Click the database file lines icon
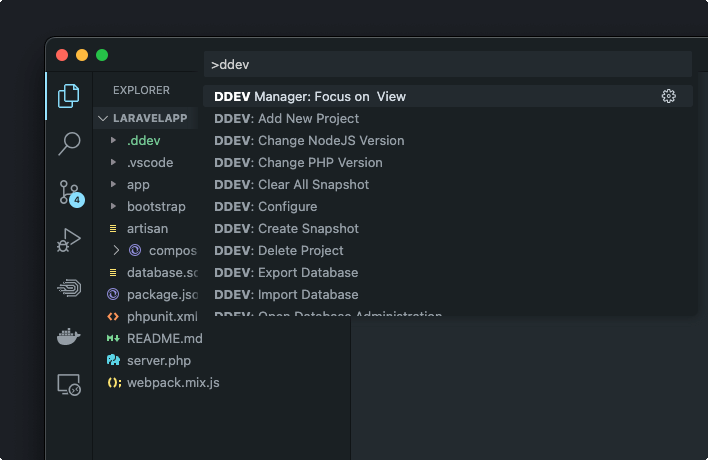 click(113, 273)
